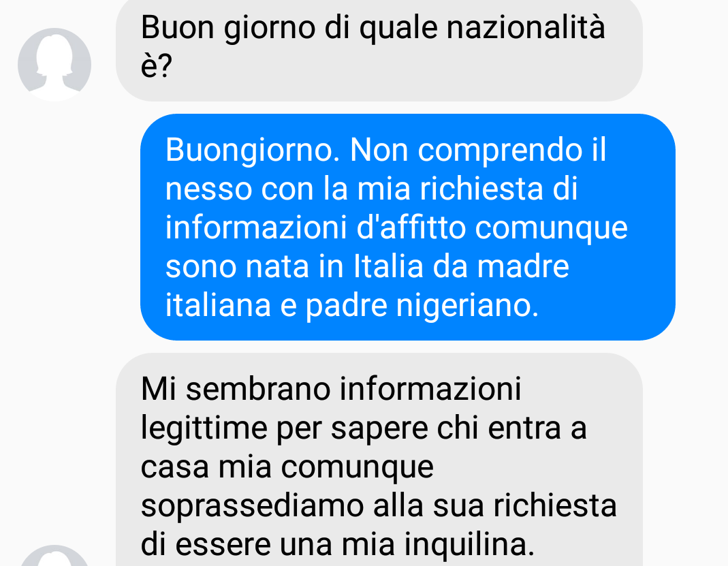The width and height of the screenshot is (728, 566).
Task: Select the 'Mi sembrano informazioni legittime' message bubble
Action: (379, 460)
